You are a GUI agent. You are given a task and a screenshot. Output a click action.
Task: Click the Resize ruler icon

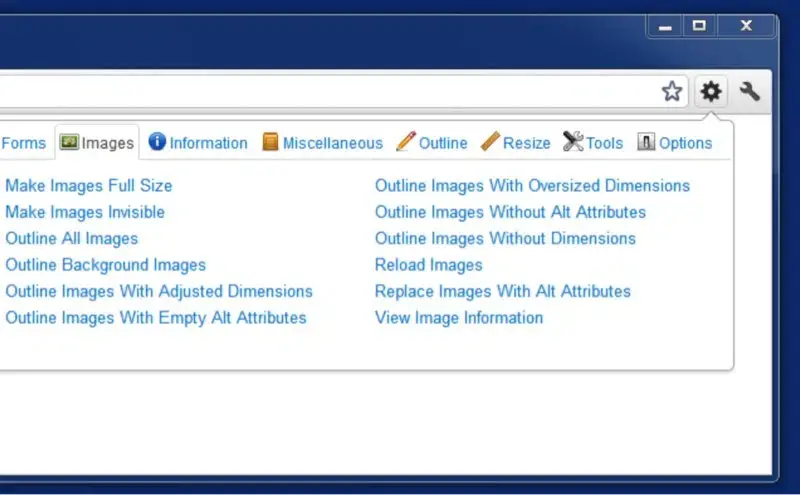(x=490, y=141)
